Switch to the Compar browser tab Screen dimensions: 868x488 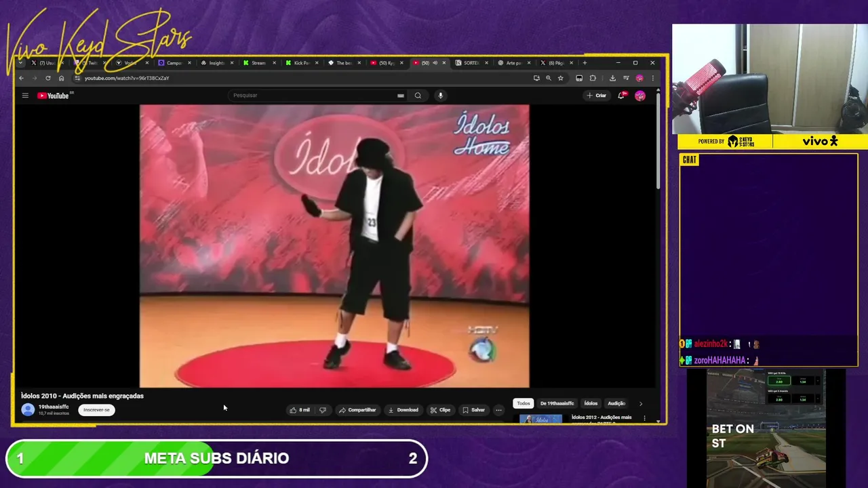[174, 63]
